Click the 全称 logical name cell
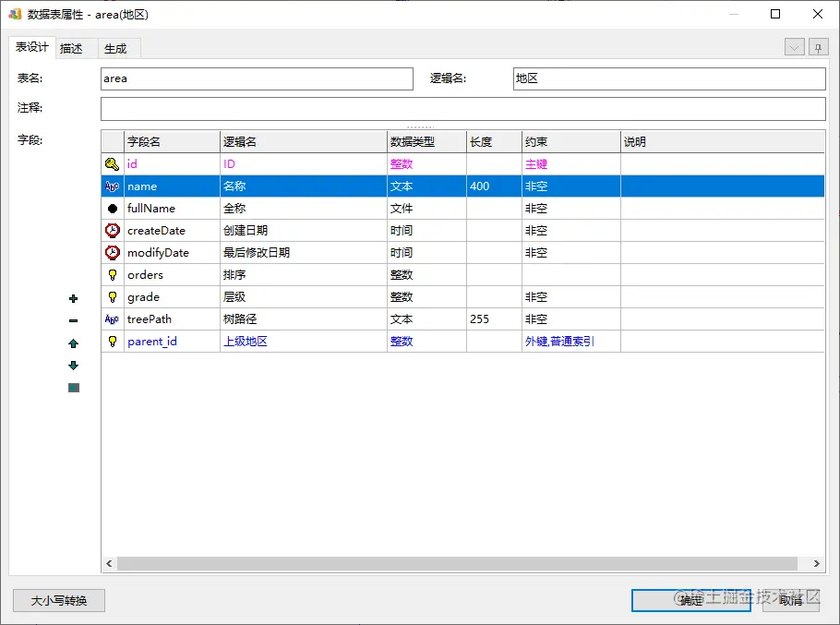840x625 pixels. (303, 209)
